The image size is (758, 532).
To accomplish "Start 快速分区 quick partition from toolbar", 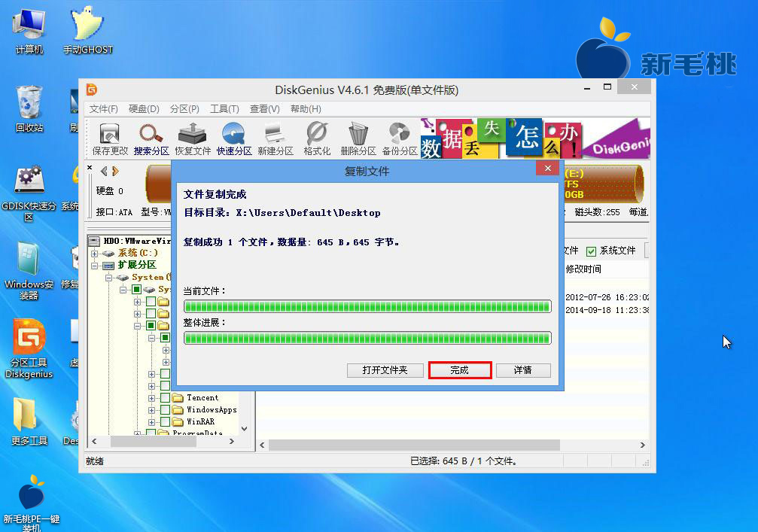I will [234, 138].
